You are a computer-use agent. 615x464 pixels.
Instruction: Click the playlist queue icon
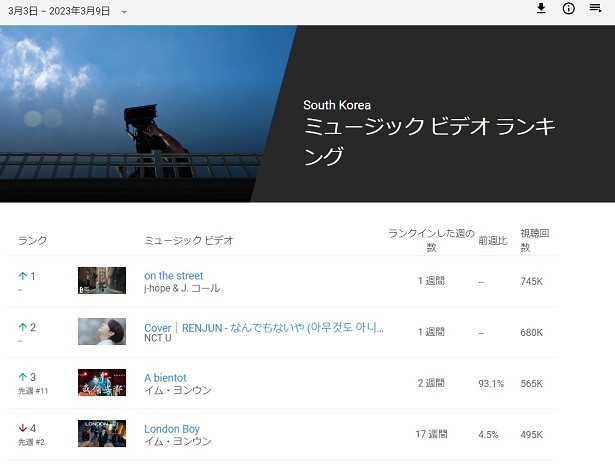(596, 9)
